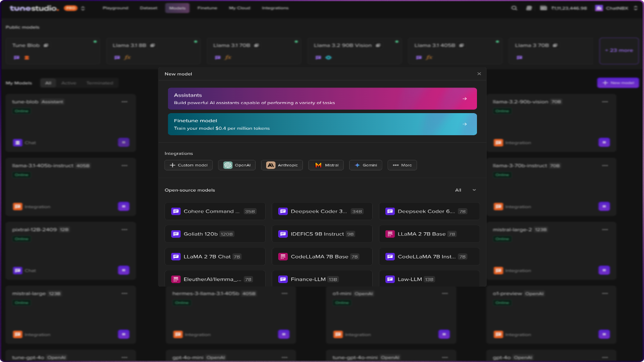Click purple action button on tune-blob card
The width and height of the screenshot is (644, 362).
coord(124,142)
